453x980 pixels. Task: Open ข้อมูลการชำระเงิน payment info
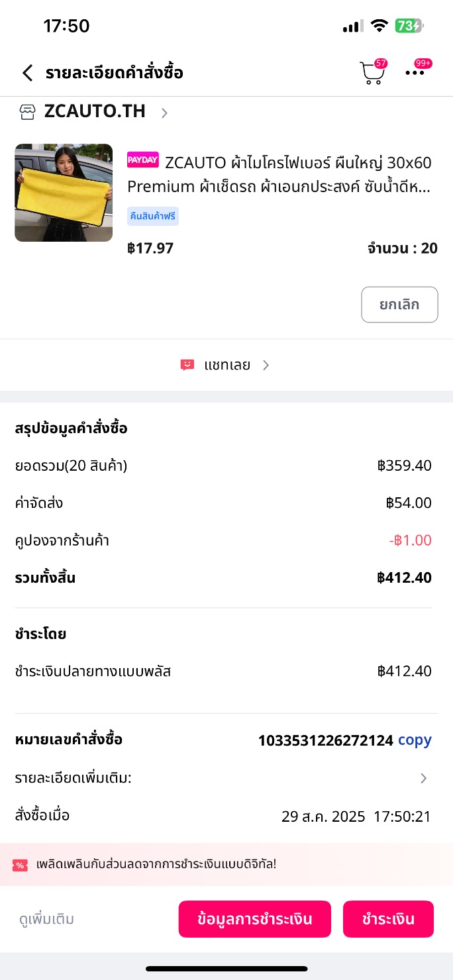click(x=254, y=919)
